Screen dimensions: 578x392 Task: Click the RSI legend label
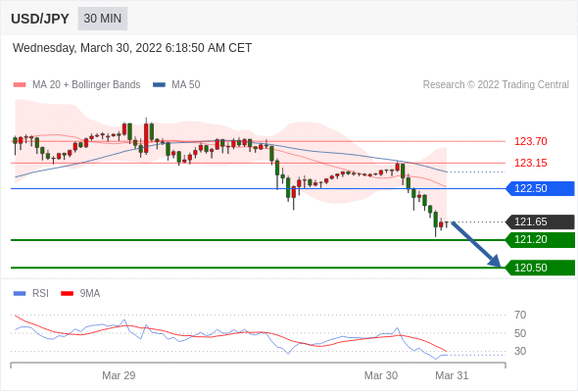point(40,294)
